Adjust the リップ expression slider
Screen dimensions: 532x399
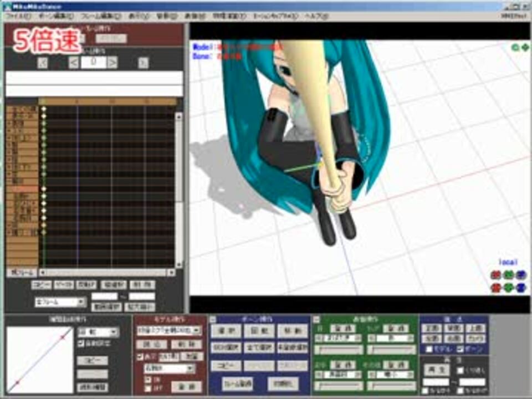coord(391,349)
